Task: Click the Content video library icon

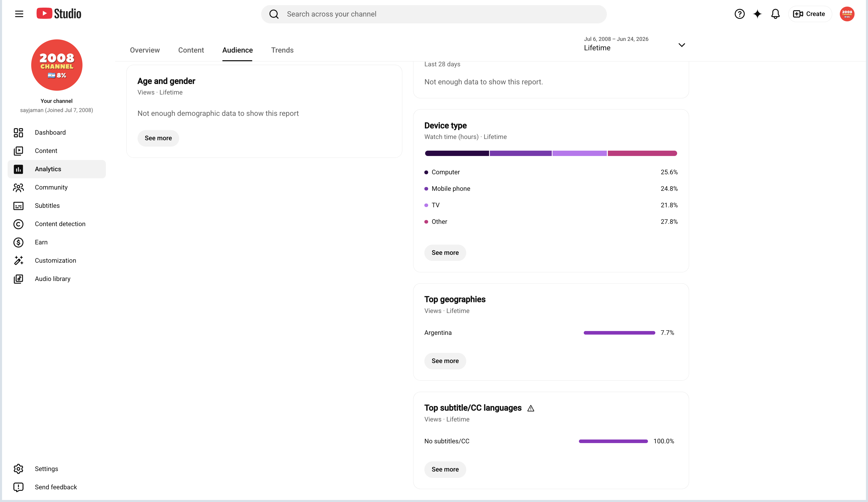Action: 18,151
